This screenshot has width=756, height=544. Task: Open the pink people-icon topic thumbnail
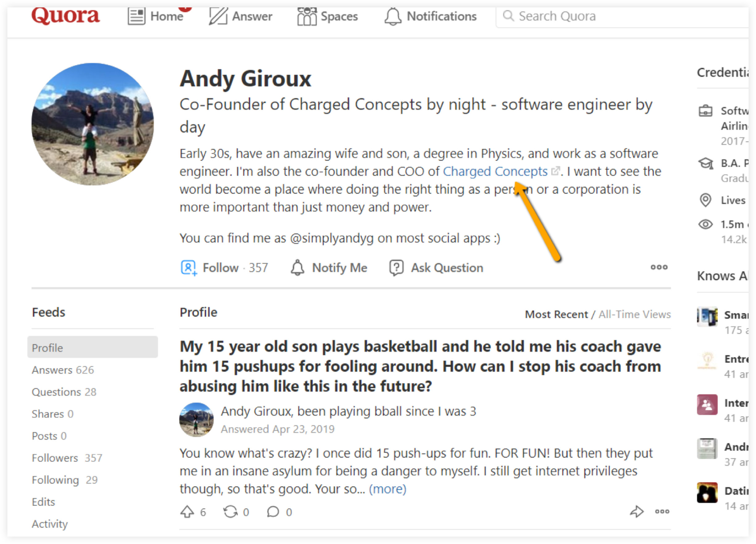tap(707, 404)
